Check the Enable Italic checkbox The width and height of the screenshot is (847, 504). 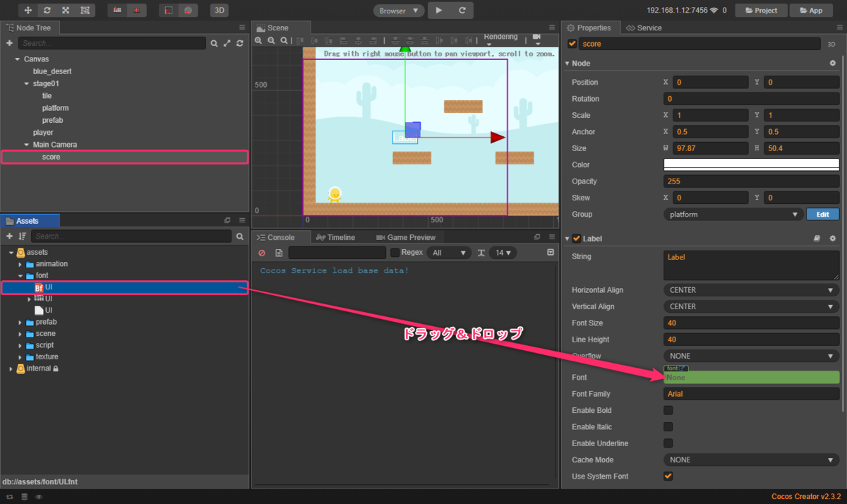[x=668, y=427]
